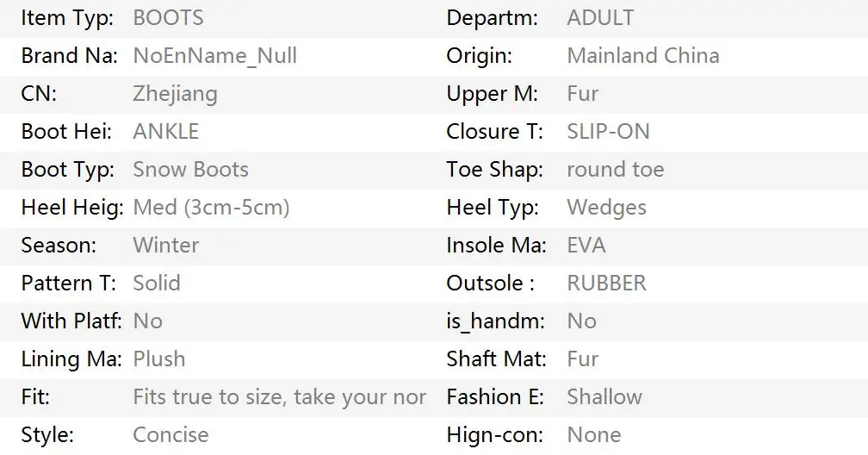Select the Solid pattern value
The width and height of the screenshot is (868, 455).
(x=157, y=284)
